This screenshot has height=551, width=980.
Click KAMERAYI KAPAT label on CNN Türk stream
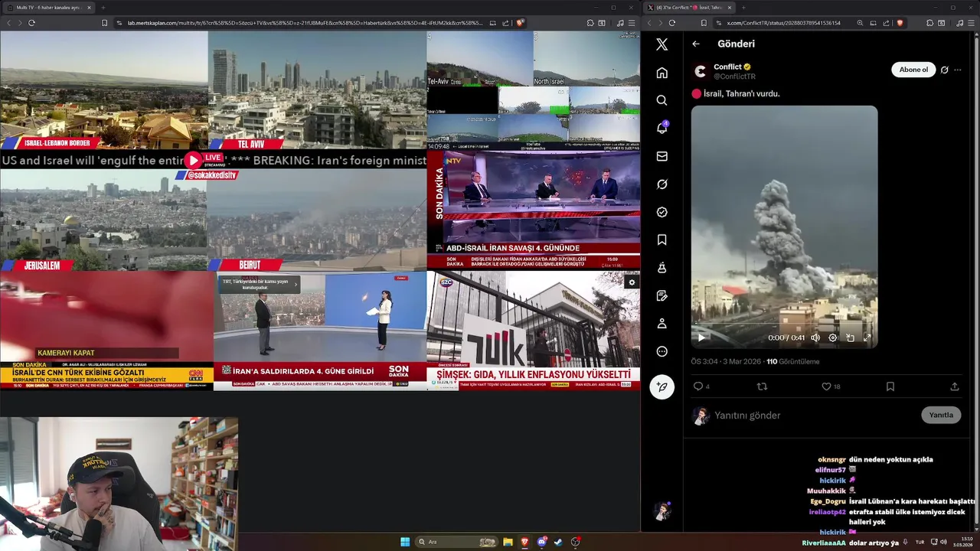66,354
